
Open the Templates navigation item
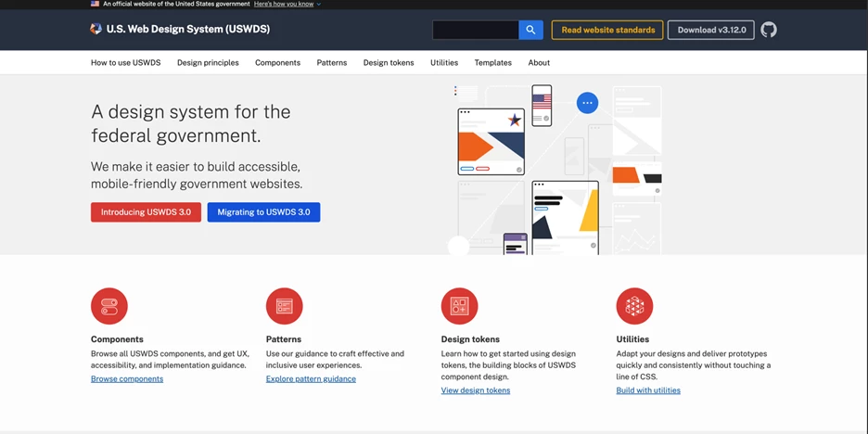(x=492, y=62)
